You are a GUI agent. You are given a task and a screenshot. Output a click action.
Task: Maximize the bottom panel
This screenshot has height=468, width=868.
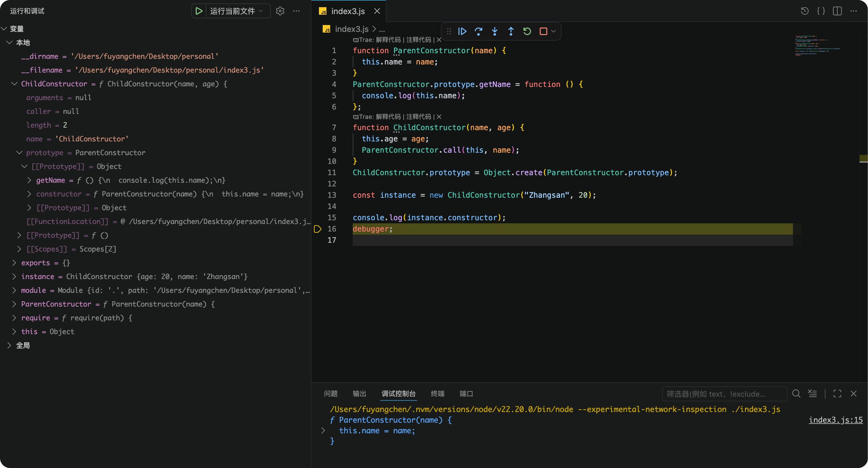(x=837, y=394)
